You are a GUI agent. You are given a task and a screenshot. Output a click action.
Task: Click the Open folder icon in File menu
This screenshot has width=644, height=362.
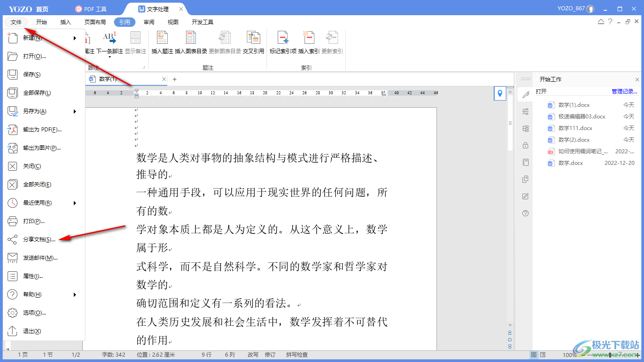pos(13,56)
